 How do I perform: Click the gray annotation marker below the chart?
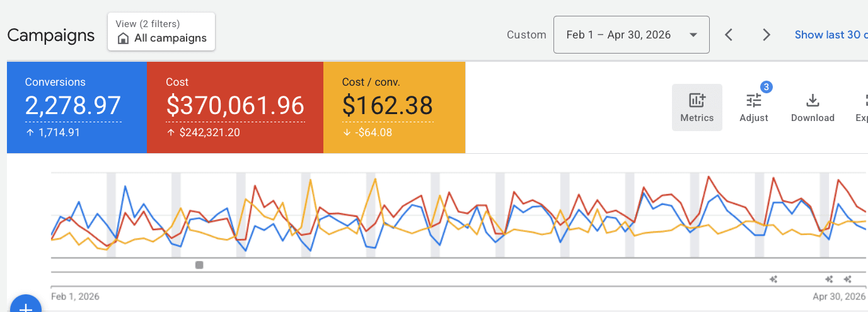click(x=199, y=265)
